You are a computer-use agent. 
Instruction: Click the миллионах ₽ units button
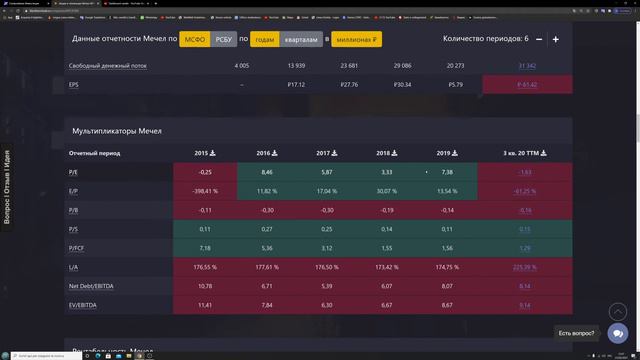(356, 39)
